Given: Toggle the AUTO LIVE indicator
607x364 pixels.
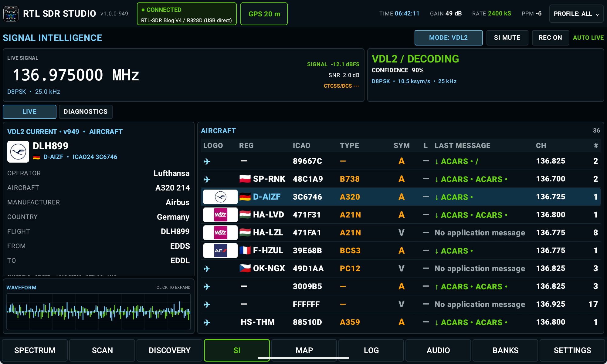Looking at the screenshot, I should coord(588,38).
